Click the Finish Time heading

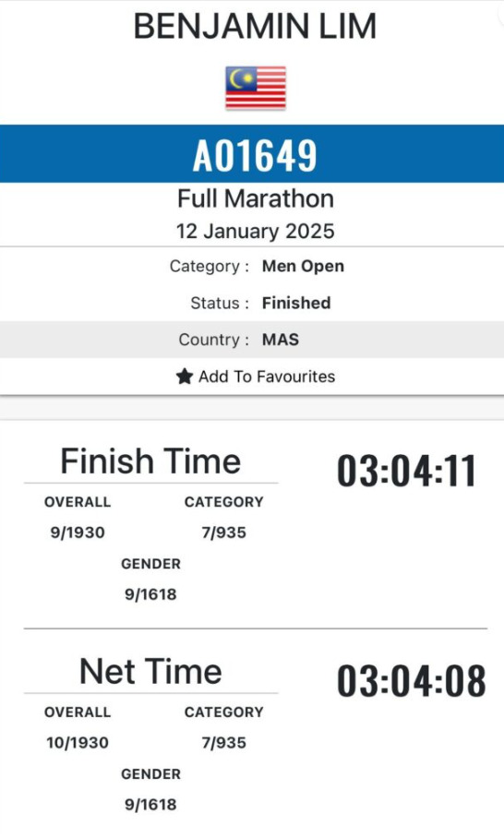[x=150, y=461]
